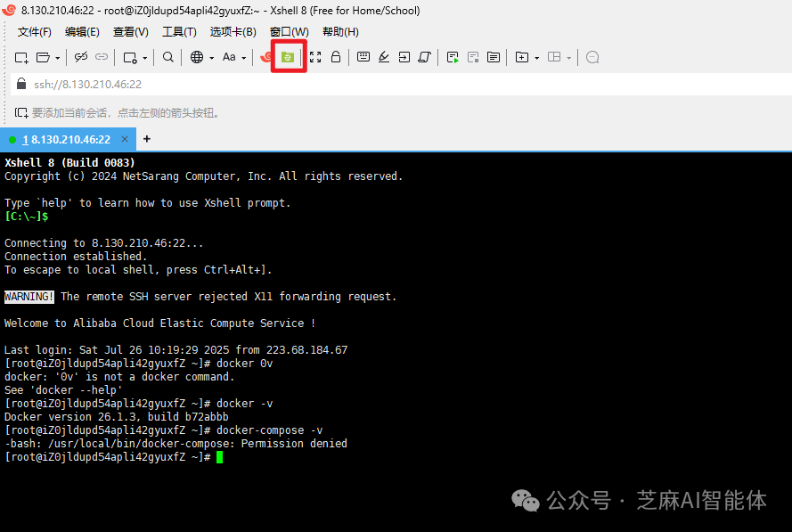The image size is (792, 532).
Task: Expand the Aa font dropdown arrow
Action: point(244,58)
